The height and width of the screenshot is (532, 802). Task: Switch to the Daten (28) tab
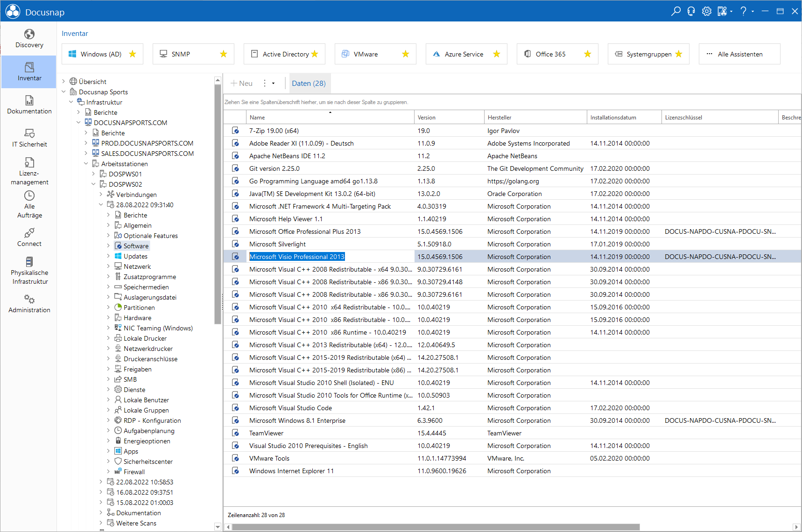[x=309, y=83]
